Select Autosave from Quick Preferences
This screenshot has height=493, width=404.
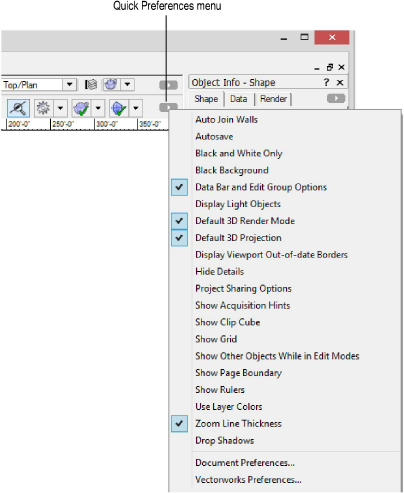tap(285, 136)
